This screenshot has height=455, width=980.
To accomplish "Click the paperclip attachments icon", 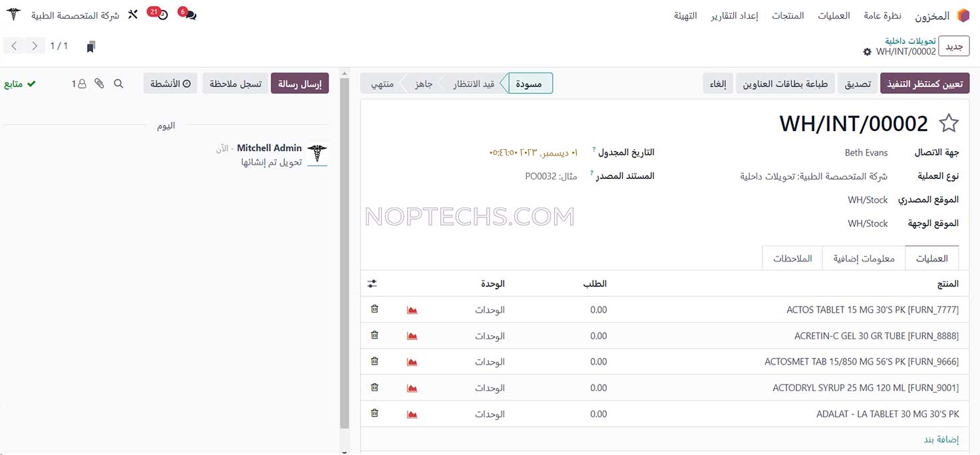I will click(x=99, y=84).
